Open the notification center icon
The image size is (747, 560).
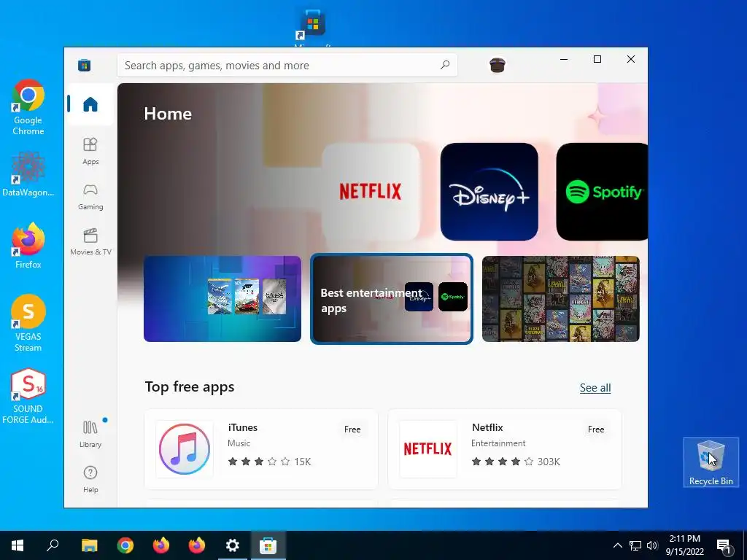pos(724,546)
